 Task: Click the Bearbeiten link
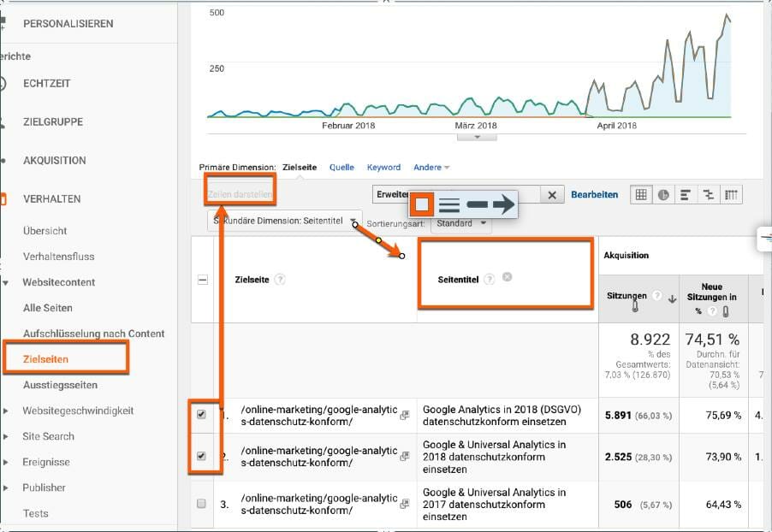tap(594, 194)
